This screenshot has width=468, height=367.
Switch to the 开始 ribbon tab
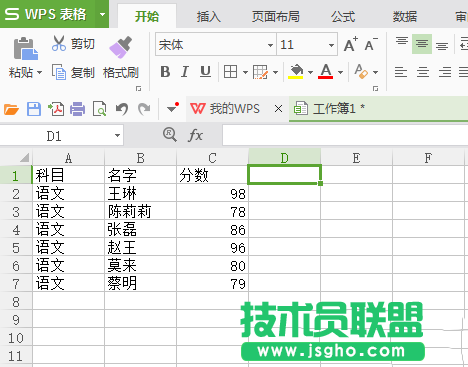click(147, 16)
